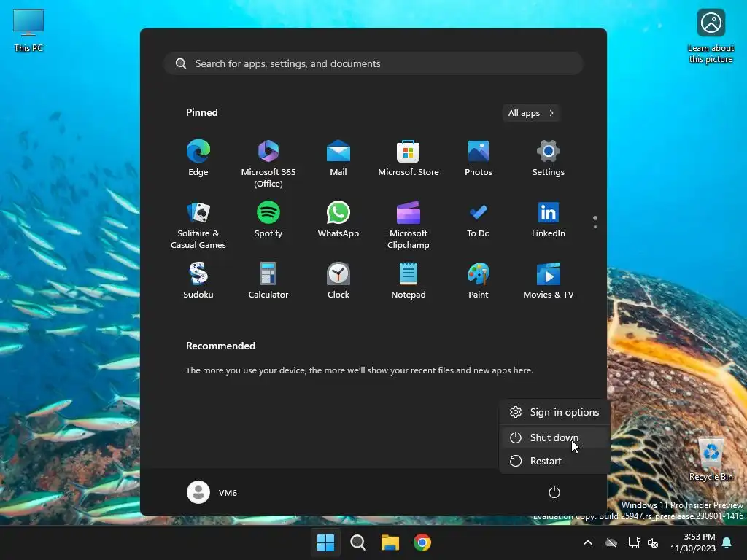The height and width of the screenshot is (560, 747).
Task: Launch the Photos app
Action: coord(479,158)
